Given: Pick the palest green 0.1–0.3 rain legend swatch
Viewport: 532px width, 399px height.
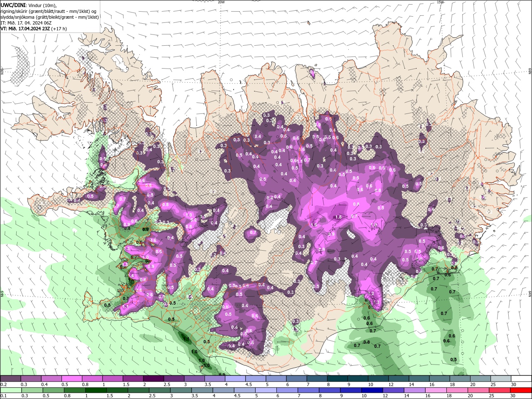Looking at the screenshot, I should point(11,390).
